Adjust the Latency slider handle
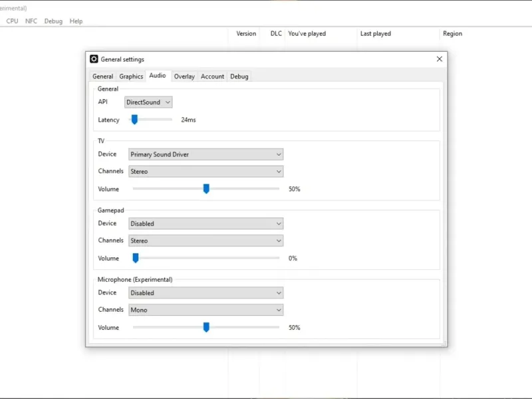Image resolution: width=532 pixels, height=399 pixels. click(x=135, y=120)
